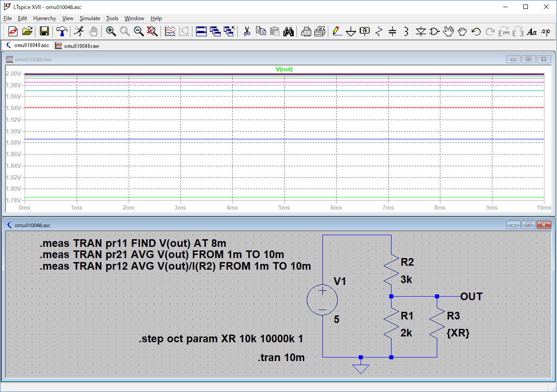The image size is (557, 392).
Task: Click the R3 resistor {XR} value
Action: [458, 333]
